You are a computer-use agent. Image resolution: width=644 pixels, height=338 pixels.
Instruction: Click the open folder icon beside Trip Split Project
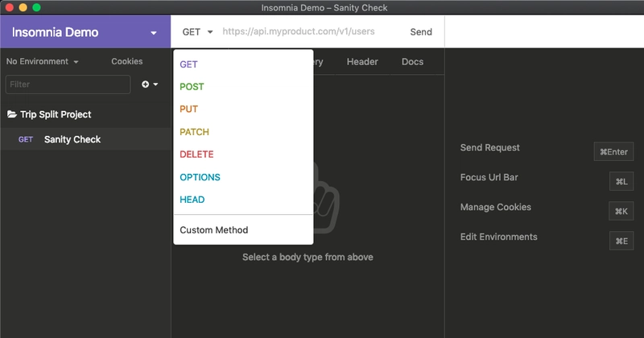point(12,114)
